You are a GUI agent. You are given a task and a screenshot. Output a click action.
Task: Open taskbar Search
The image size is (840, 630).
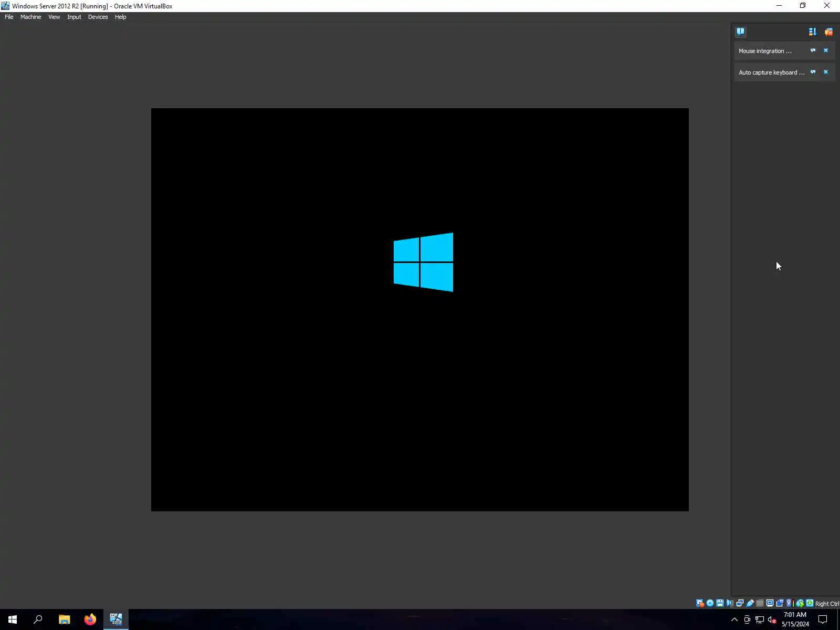38,619
